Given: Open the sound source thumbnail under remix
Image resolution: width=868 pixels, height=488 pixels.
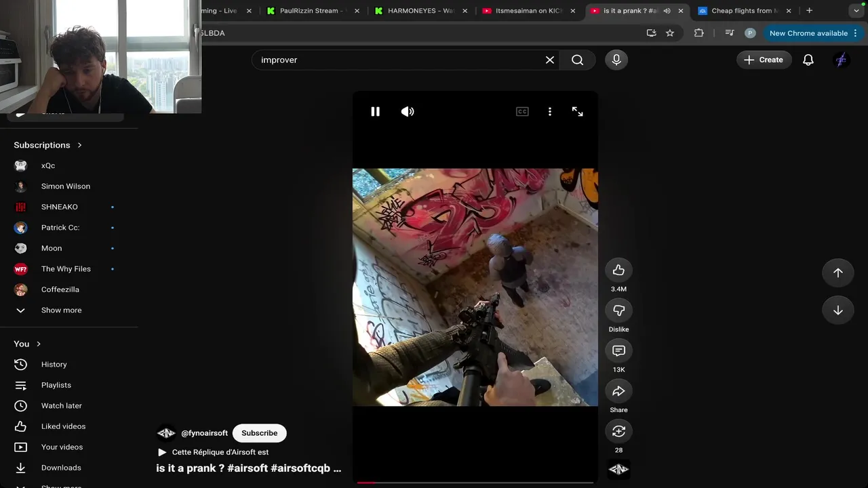Looking at the screenshot, I should coord(618,469).
